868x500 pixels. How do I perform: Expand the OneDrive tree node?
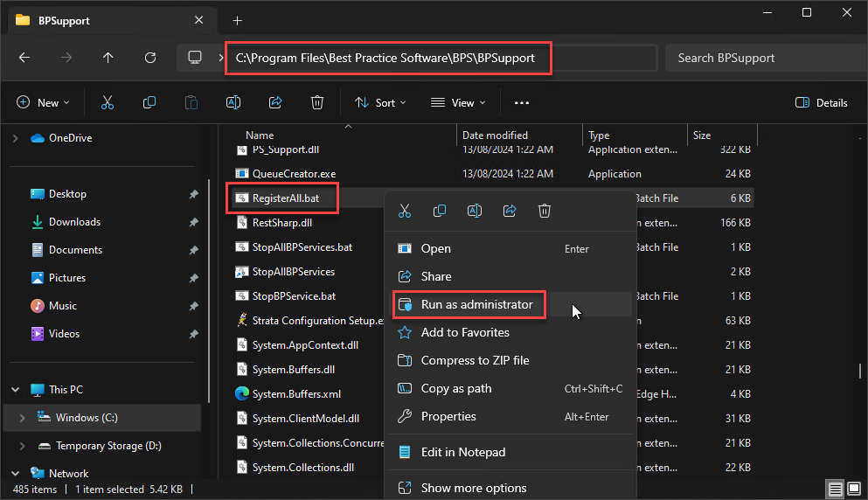(x=16, y=138)
